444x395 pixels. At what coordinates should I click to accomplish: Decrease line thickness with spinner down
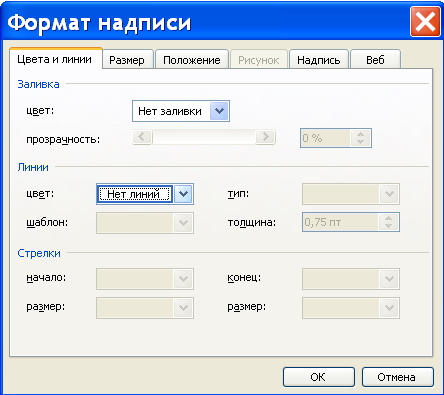click(388, 226)
